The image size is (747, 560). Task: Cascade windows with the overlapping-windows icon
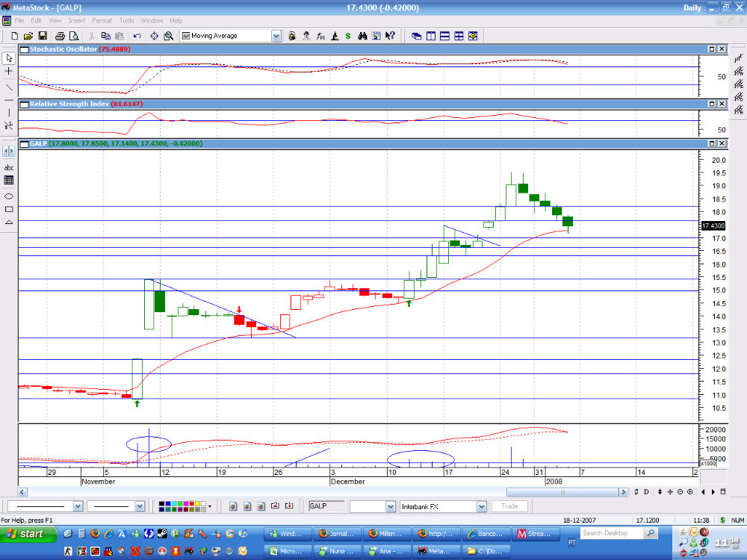tap(416, 36)
